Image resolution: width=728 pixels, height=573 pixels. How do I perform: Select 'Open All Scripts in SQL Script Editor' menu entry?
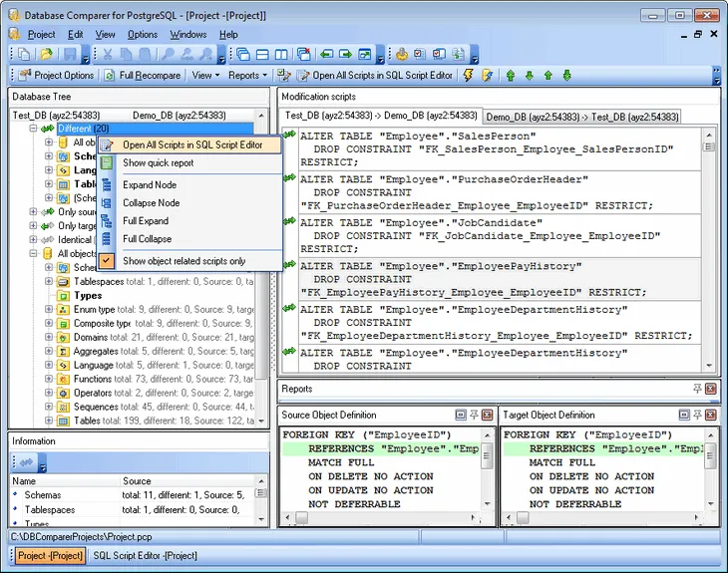click(x=191, y=144)
